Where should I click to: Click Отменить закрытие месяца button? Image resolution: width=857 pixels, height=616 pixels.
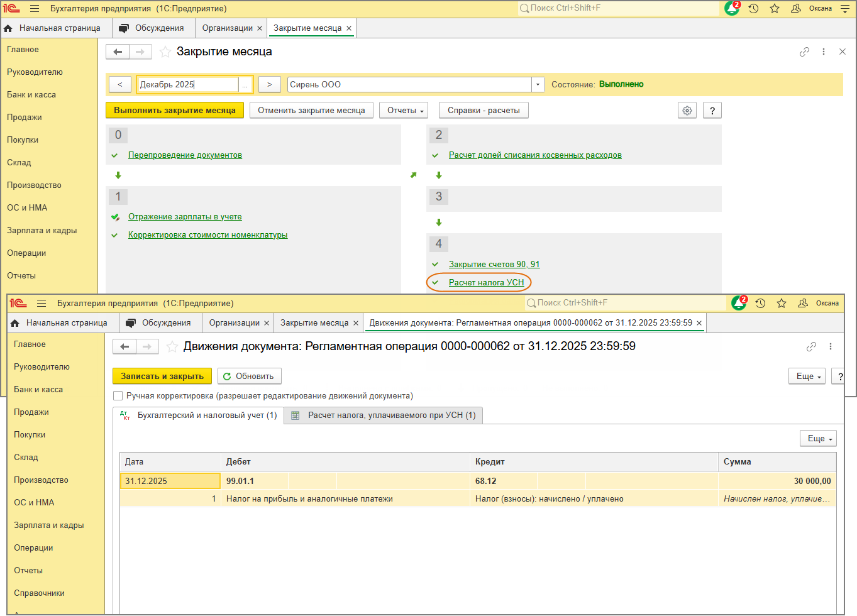coord(311,111)
